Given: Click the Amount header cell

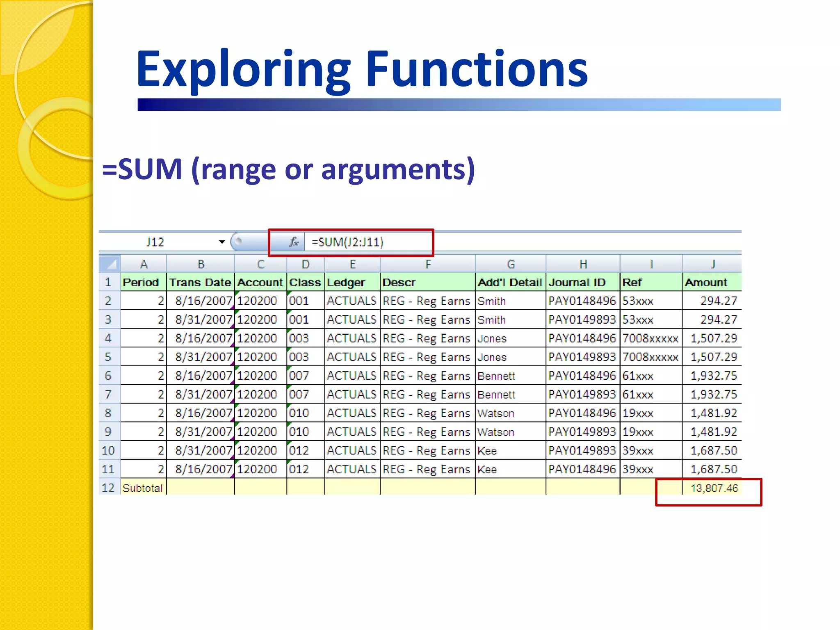Looking at the screenshot, I should [712, 282].
